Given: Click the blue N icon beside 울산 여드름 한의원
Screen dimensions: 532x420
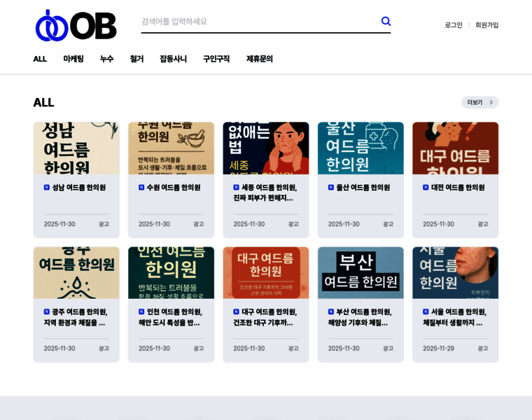Looking at the screenshot, I should tap(331, 188).
